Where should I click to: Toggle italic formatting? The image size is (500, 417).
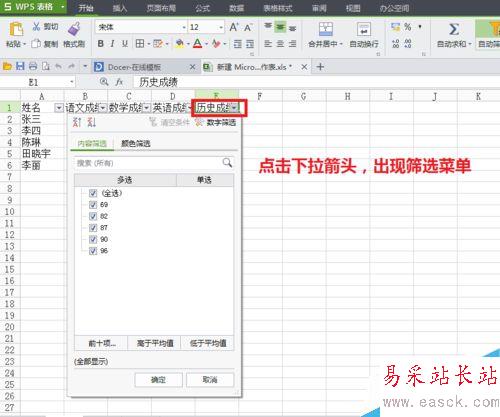tap(113, 44)
